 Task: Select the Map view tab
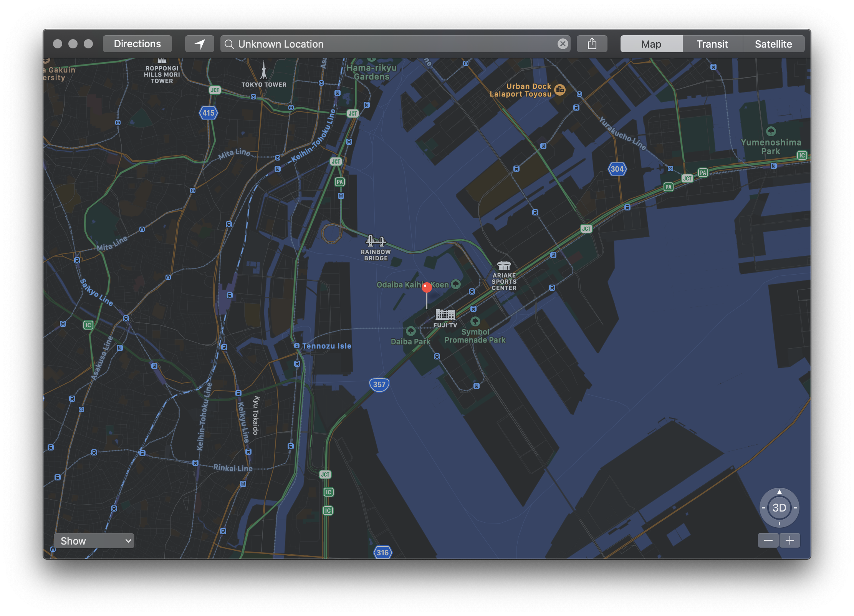pyautogui.click(x=651, y=44)
